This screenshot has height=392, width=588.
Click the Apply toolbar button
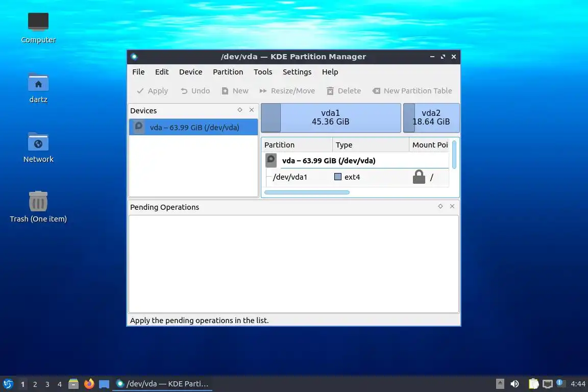(x=152, y=91)
